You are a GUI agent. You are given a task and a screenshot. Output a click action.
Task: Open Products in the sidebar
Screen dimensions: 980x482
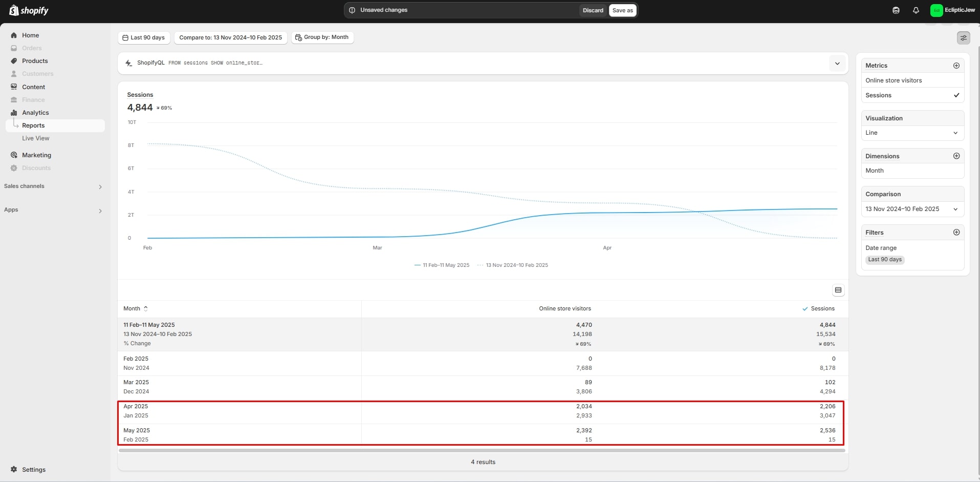pyautogui.click(x=35, y=61)
